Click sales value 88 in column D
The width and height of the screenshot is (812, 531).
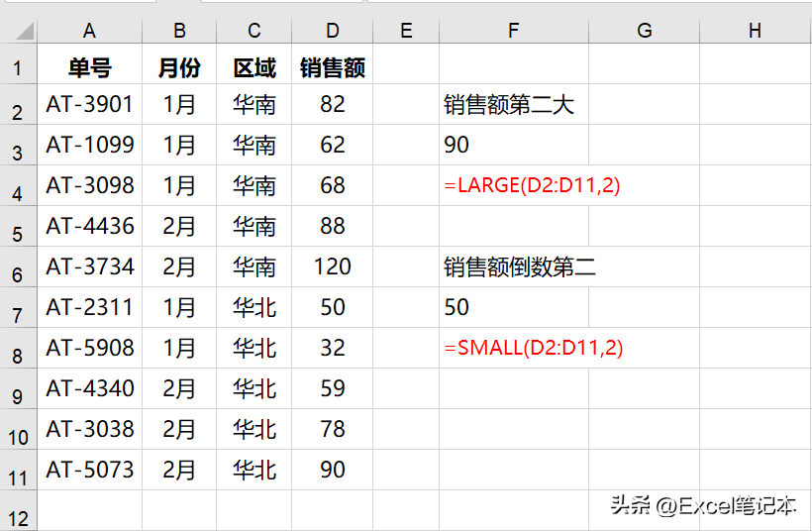coord(332,227)
